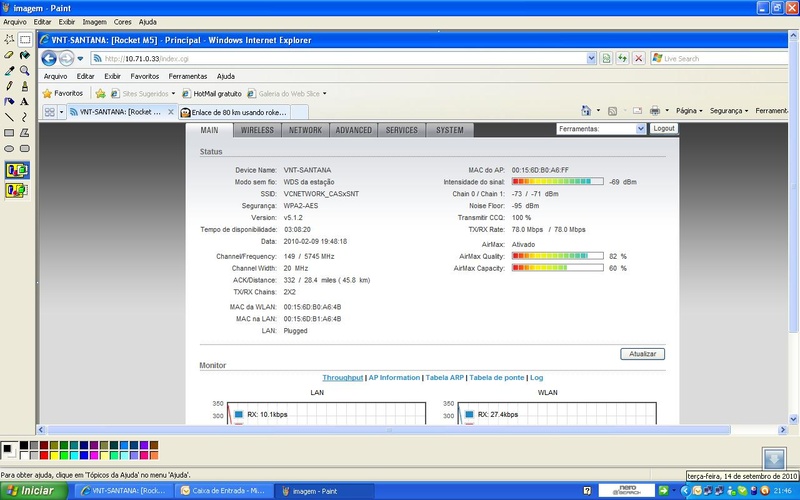The image size is (800, 500).
Task: Click the Atualizar button
Action: pyautogui.click(x=642, y=354)
